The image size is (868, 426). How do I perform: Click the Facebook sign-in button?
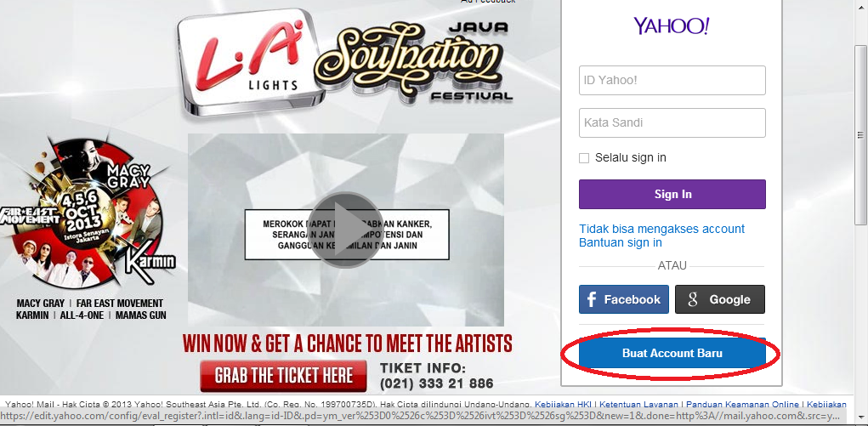coord(624,299)
